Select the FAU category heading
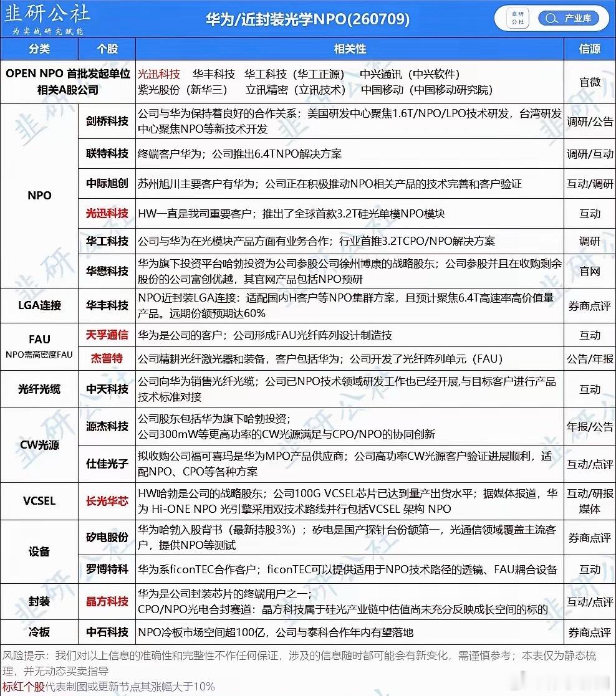Image resolution: width=616 pixels, height=696 pixels. [x=39, y=340]
